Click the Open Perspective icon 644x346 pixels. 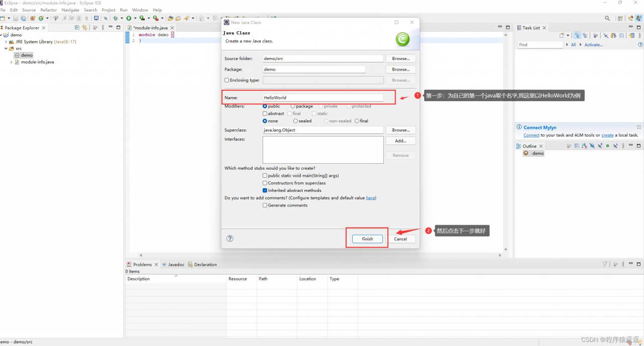pos(620,18)
